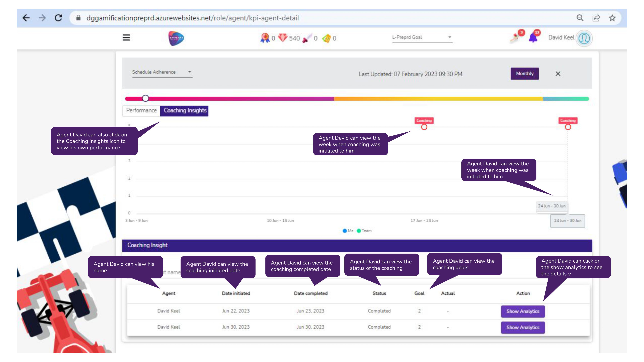Click the medal badge icon showing 0

(265, 38)
